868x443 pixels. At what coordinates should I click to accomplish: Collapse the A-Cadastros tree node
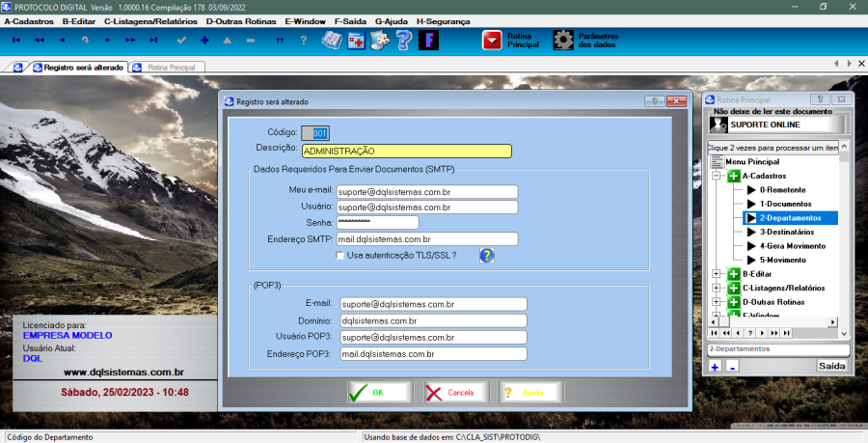(717, 177)
